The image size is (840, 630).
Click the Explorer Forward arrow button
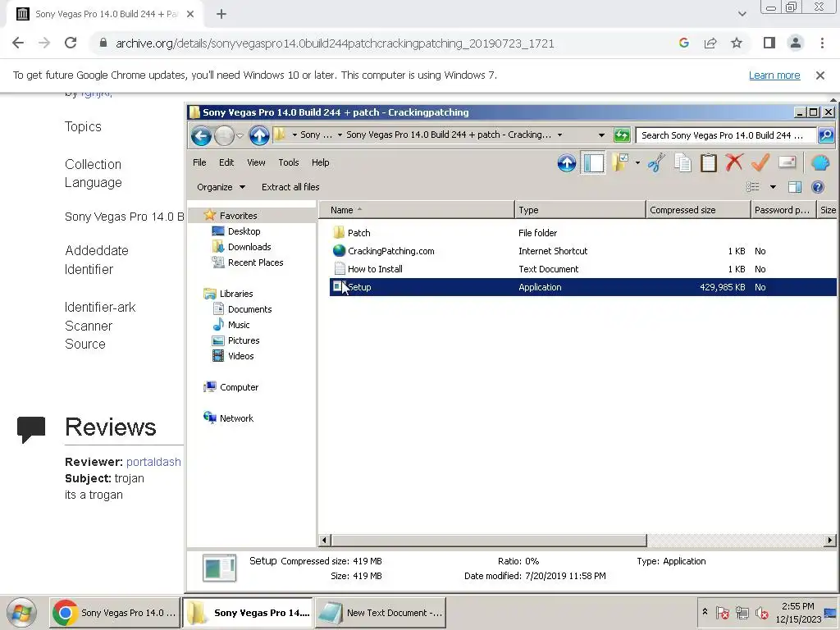click(x=224, y=135)
